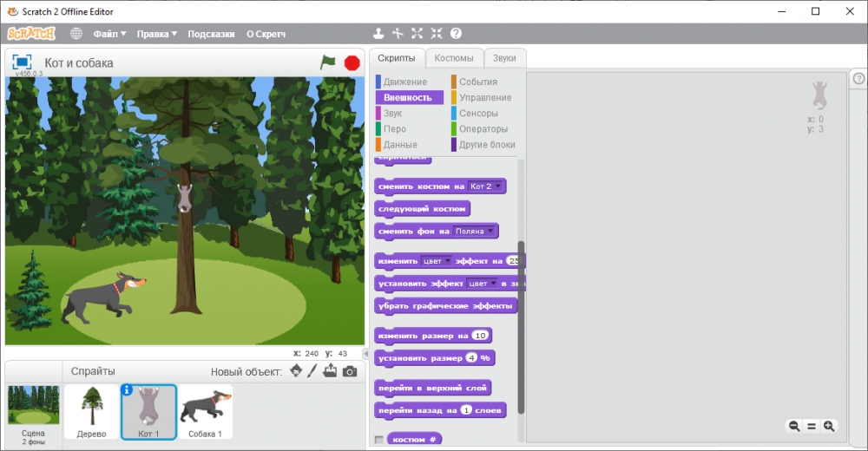Select the grow sprite tool
Image resolution: width=868 pixels, height=451 pixels.
[417, 34]
